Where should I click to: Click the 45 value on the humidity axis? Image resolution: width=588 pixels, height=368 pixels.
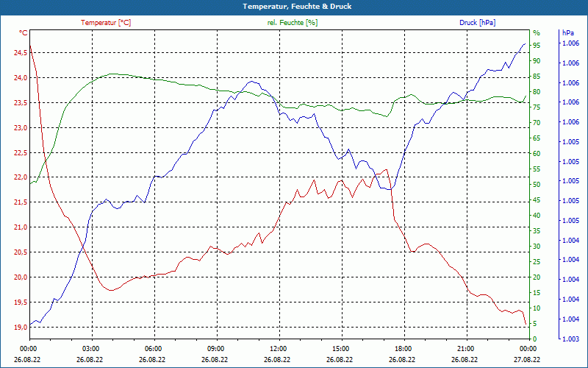pyautogui.click(x=537, y=200)
